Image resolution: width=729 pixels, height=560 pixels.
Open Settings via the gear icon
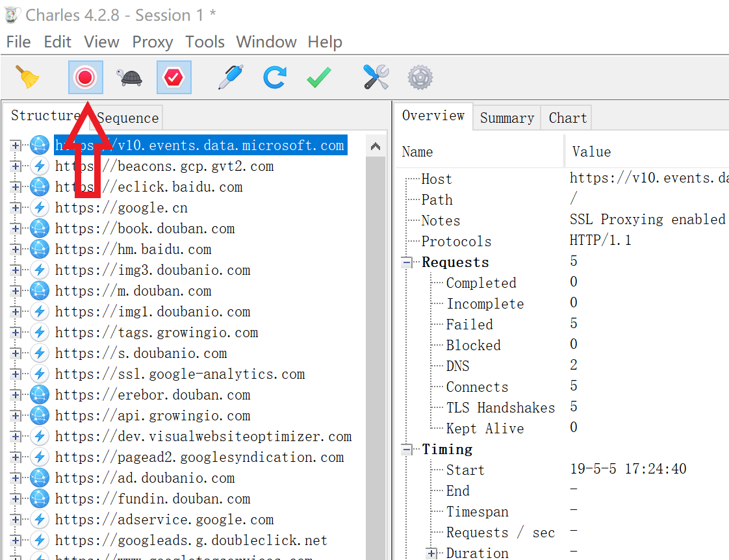pos(420,77)
